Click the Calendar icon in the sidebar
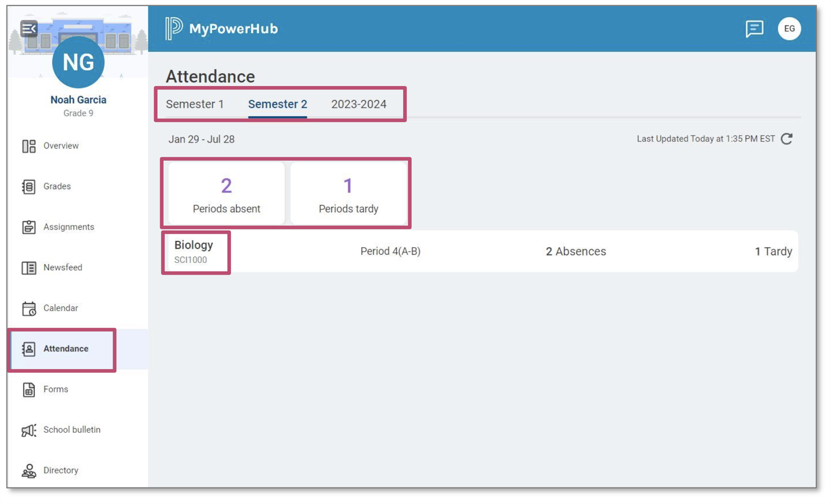Screen dimensions: 831x504 pos(29,308)
